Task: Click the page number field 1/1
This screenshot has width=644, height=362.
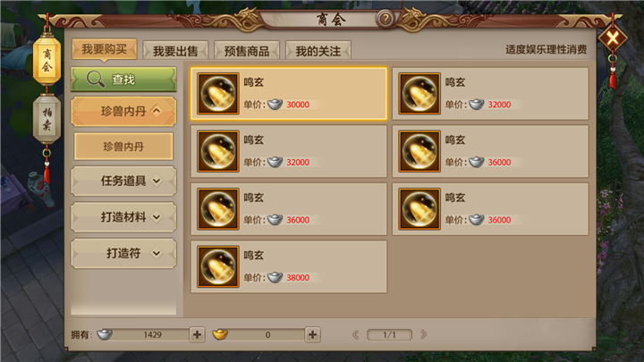Action: (x=389, y=335)
